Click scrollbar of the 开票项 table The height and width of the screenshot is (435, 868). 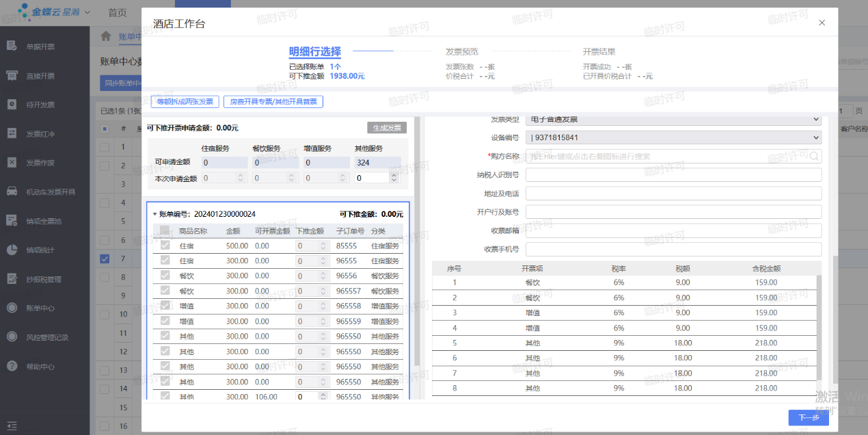point(819,328)
